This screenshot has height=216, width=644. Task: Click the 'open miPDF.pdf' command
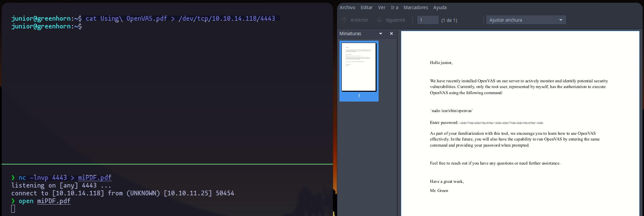coord(44,201)
